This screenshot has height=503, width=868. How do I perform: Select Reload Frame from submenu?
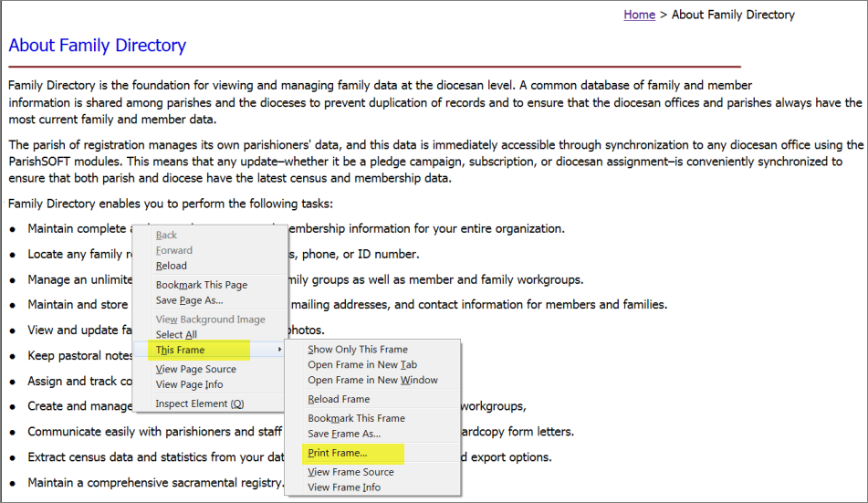pos(339,399)
